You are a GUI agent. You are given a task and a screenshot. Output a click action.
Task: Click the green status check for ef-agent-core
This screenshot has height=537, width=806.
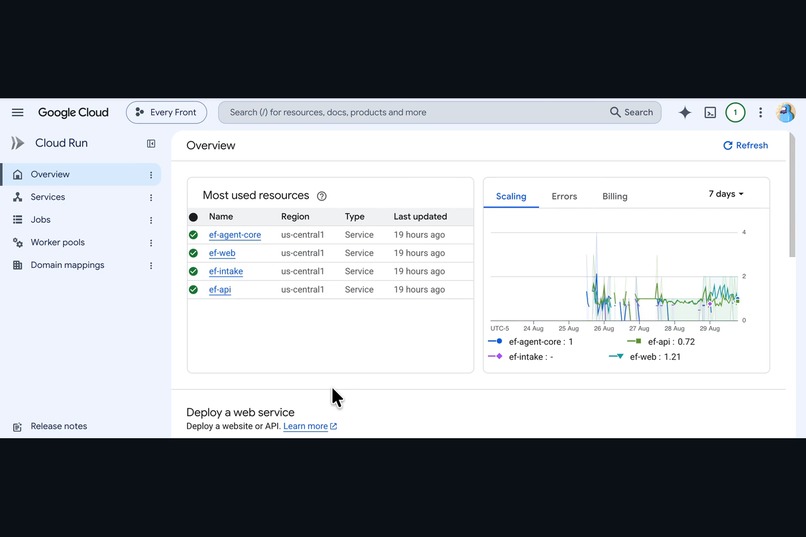193,235
